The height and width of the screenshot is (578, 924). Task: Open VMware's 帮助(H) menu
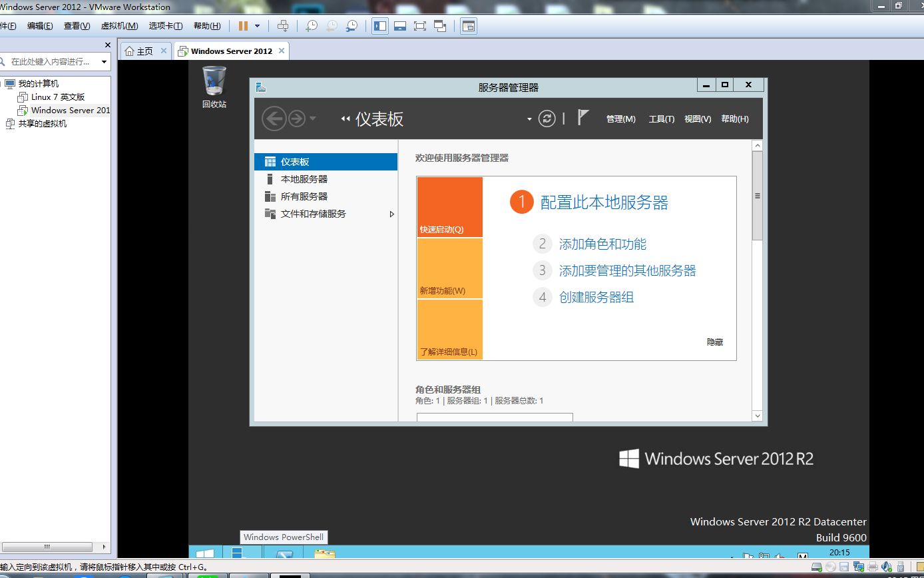pyautogui.click(x=207, y=26)
